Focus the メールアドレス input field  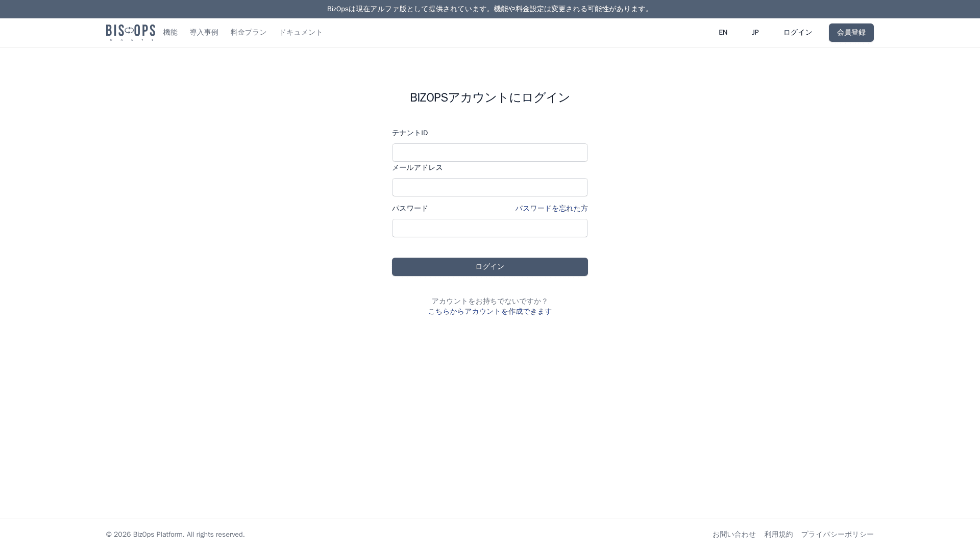coord(490,187)
